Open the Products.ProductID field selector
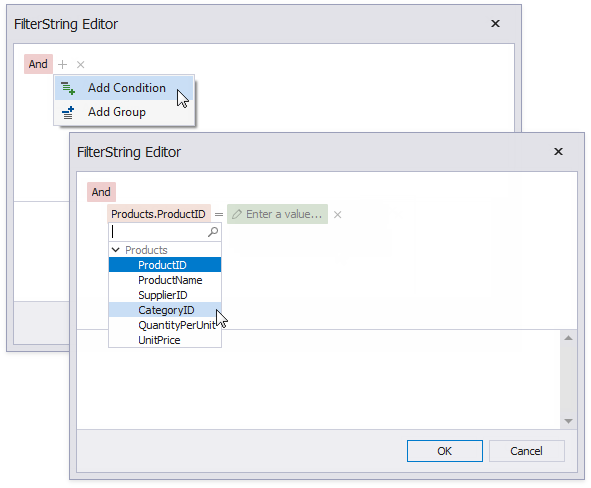Viewport: 591px width, 488px height. (x=159, y=214)
